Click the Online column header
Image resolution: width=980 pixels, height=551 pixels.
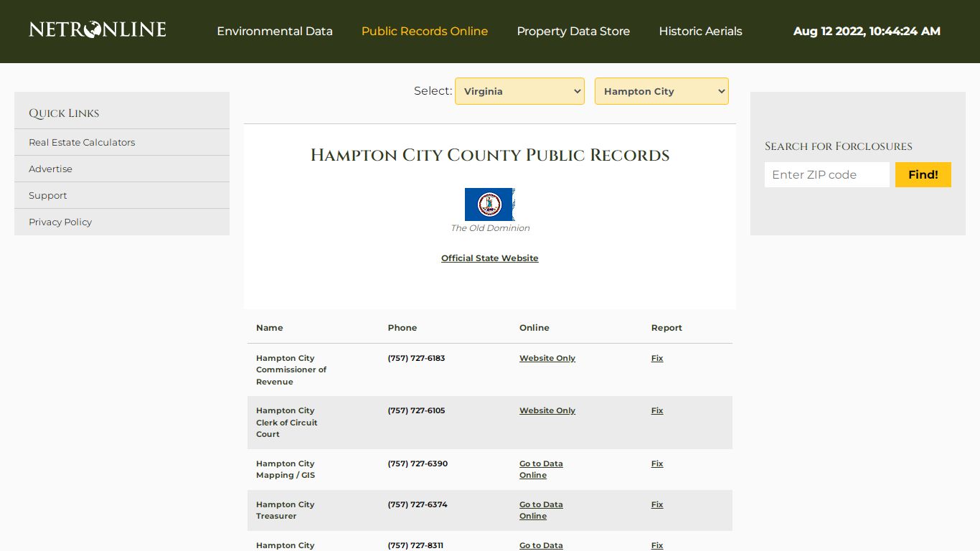534,328
